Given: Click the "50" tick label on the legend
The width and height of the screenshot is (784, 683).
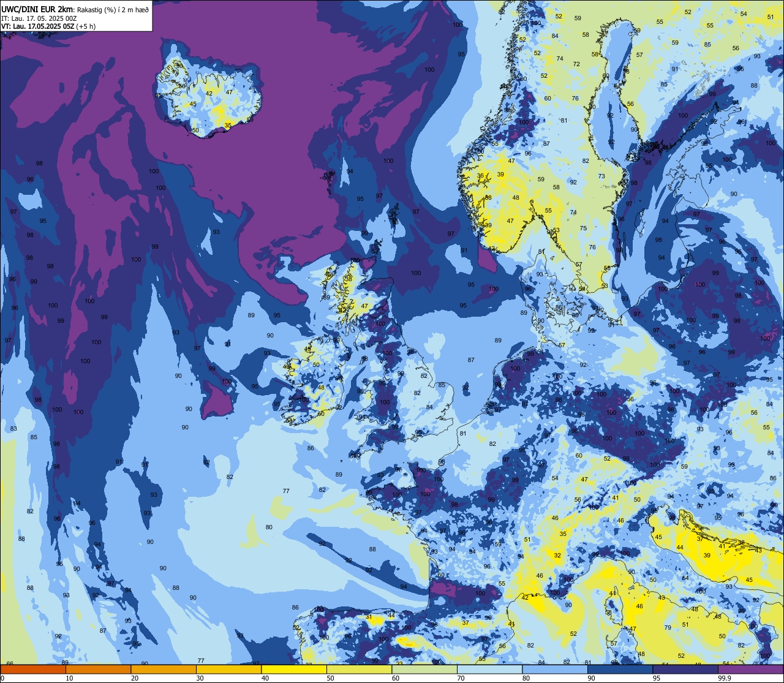Looking at the screenshot, I should (330, 678).
